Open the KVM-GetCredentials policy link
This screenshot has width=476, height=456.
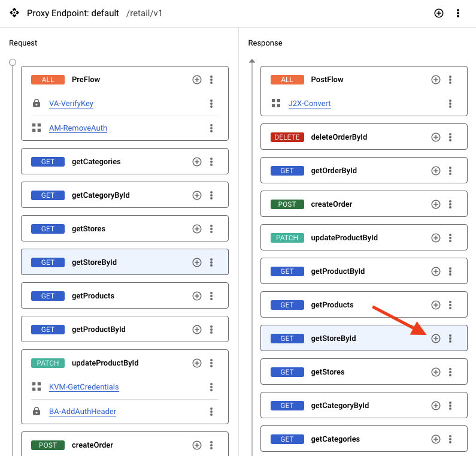pos(84,386)
